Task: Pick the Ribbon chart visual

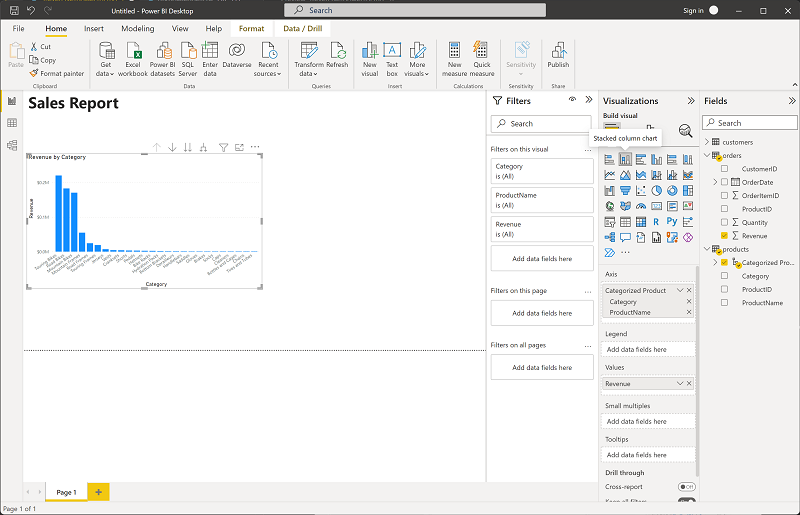Action: click(x=688, y=175)
